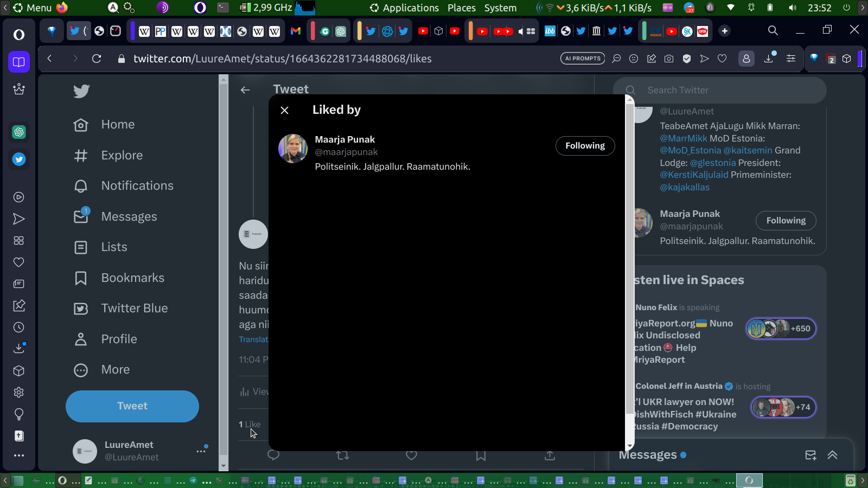Open the Explore page
Screen dimensions: 868x488
[x=108, y=156]
